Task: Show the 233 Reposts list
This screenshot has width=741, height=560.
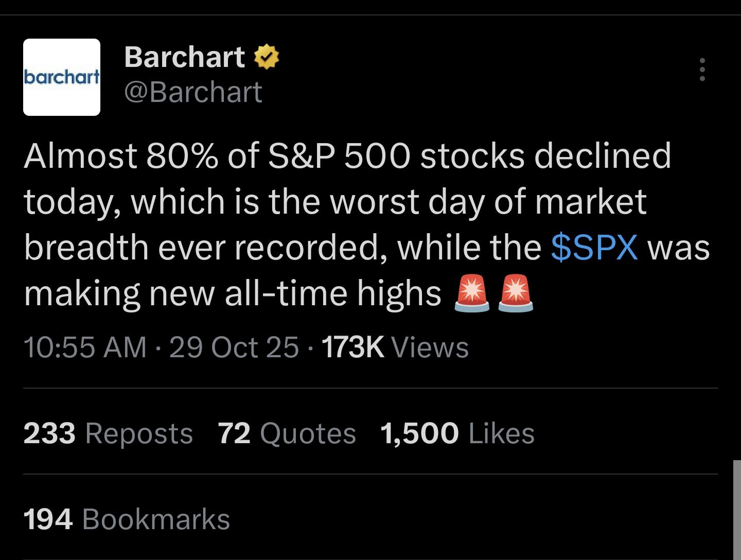Action: point(108,433)
